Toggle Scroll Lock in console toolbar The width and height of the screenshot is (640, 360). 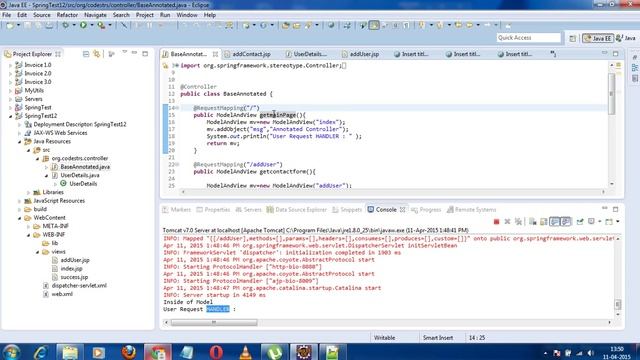[544, 222]
